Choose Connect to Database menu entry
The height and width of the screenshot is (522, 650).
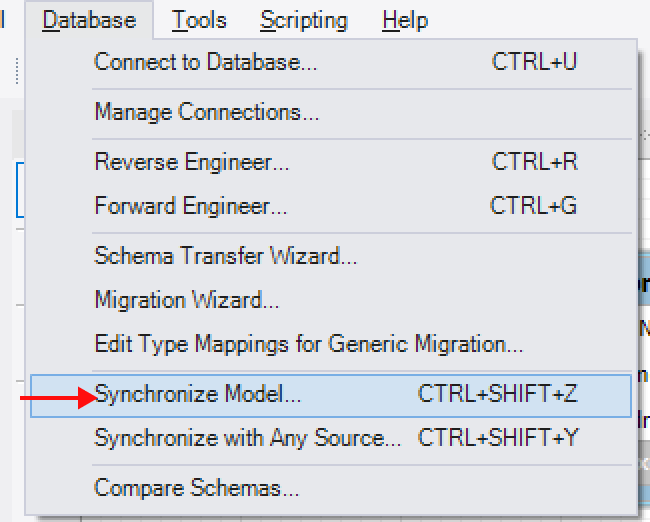pyautogui.click(x=331, y=62)
